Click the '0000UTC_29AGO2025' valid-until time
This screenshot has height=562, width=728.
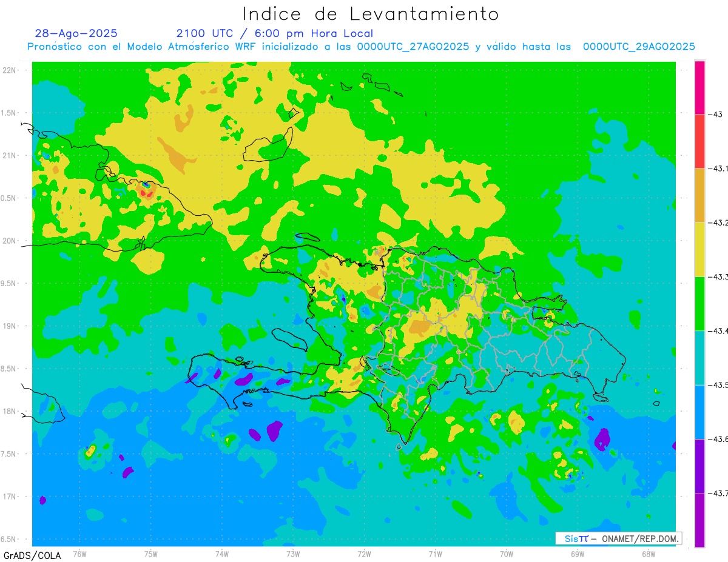click(x=639, y=47)
